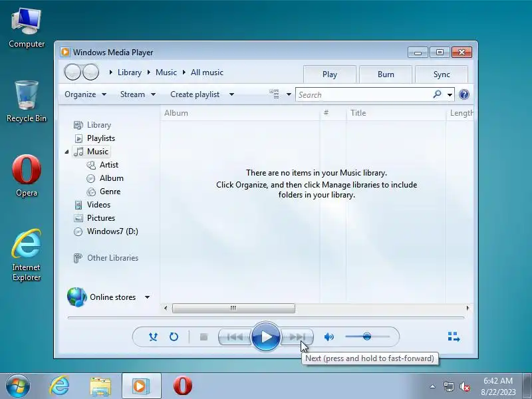Skip ahead with the Next button
The image size is (532, 399).
coord(297,337)
